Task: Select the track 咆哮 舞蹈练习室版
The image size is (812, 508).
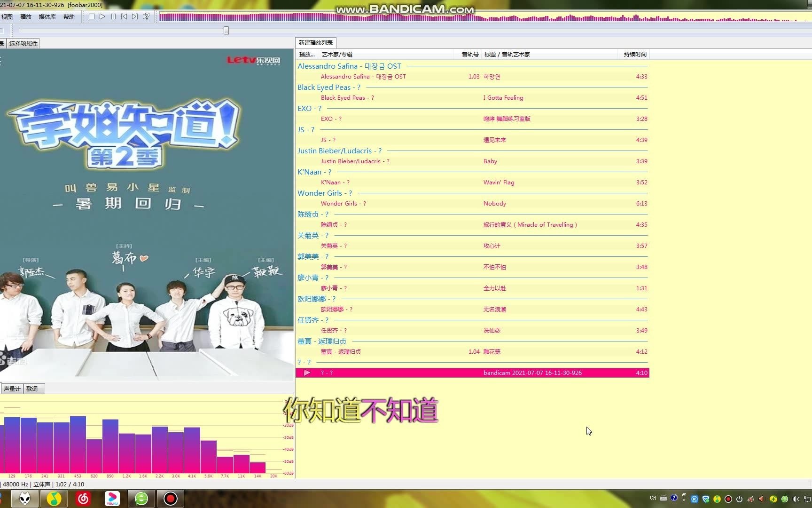Action: click(x=472, y=119)
